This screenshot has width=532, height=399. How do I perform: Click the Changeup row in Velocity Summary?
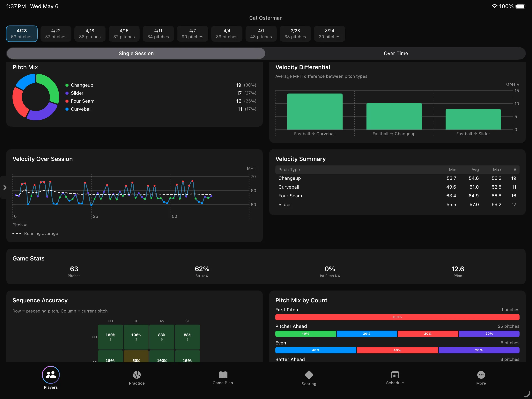point(397,178)
